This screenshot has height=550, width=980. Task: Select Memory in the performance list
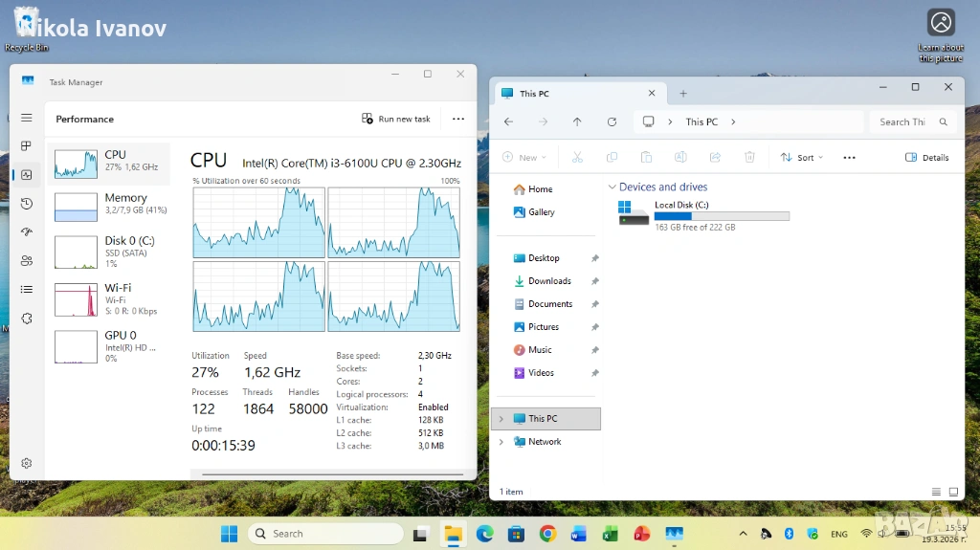click(x=108, y=204)
